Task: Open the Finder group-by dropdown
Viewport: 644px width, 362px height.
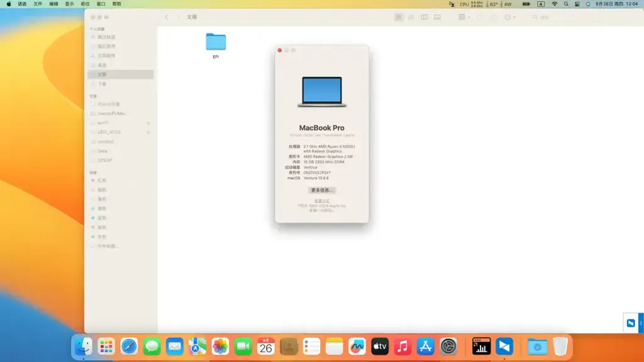Action: pos(464,17)
